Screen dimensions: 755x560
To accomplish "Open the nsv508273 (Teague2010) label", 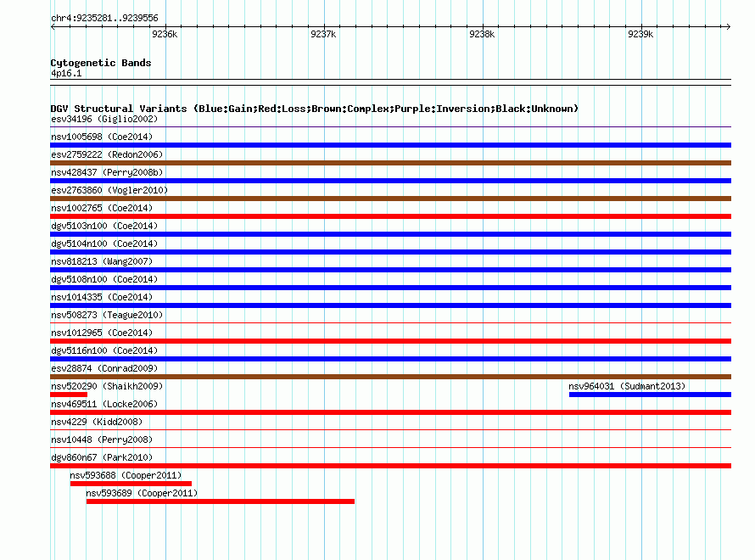I will 107,315.
